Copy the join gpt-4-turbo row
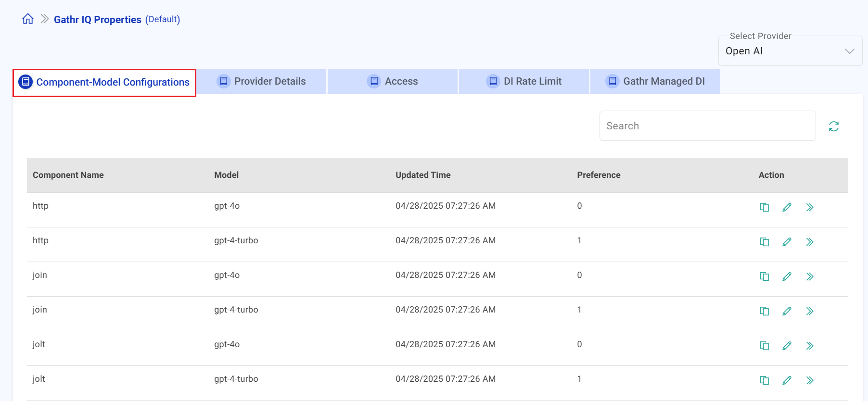Screen dimensions: 868x401 click(764, 311)
